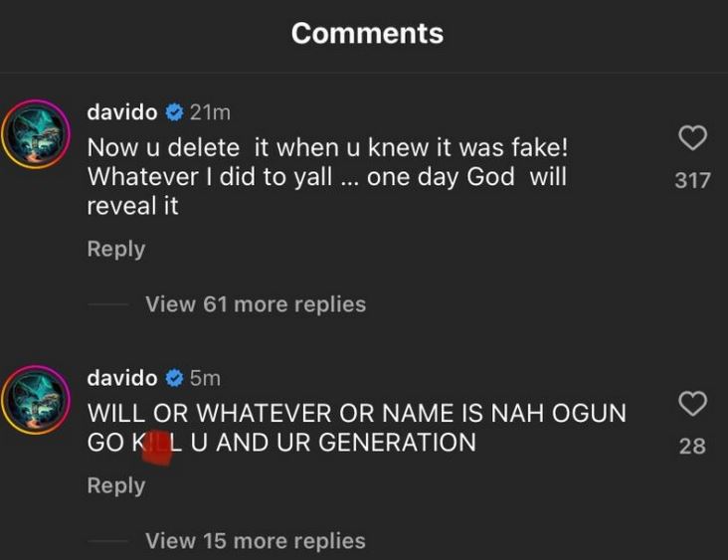The image size is (728, 560).
Task: Reply to the 'WILL OR WHATEVER' comment
Action: pyautogui.click(x=116, y=485)
